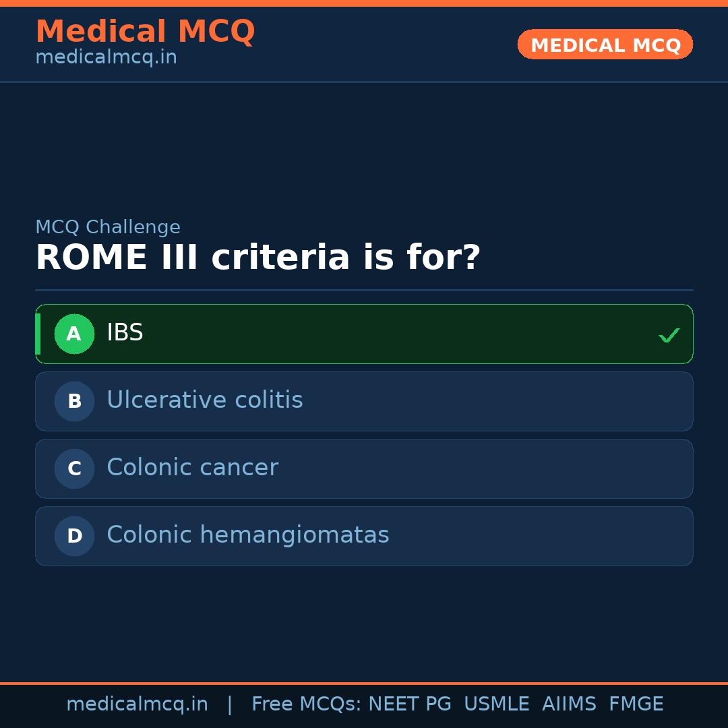This screenshot has width=728, height=728.
Task: Click the MCQ Challenge label
Action: click(108, 227)
